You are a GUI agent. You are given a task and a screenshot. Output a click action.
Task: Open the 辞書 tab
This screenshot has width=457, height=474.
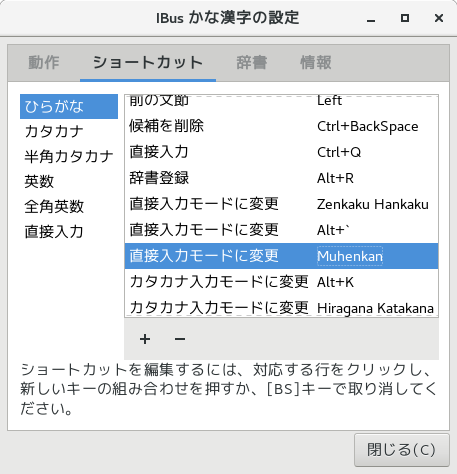point(252,63)
